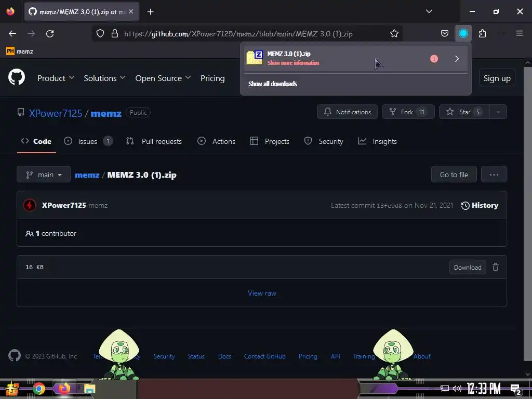The height and width of the screenshot is (399, 532).
Task: Open a new tab with plus button
Action: click(x=150, y=12)
